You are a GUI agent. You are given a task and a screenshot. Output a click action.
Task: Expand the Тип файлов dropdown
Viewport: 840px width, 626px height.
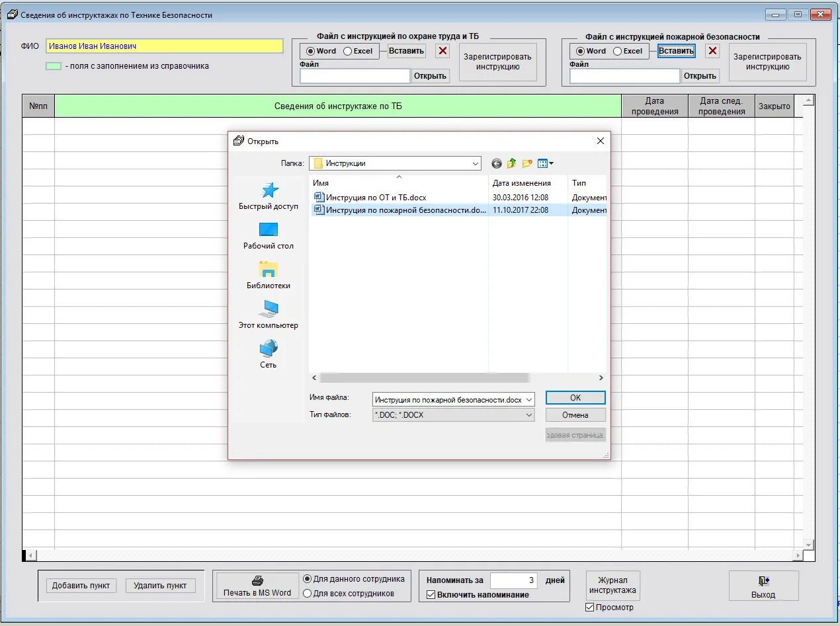pyautogui.click(x=529, y=415)
